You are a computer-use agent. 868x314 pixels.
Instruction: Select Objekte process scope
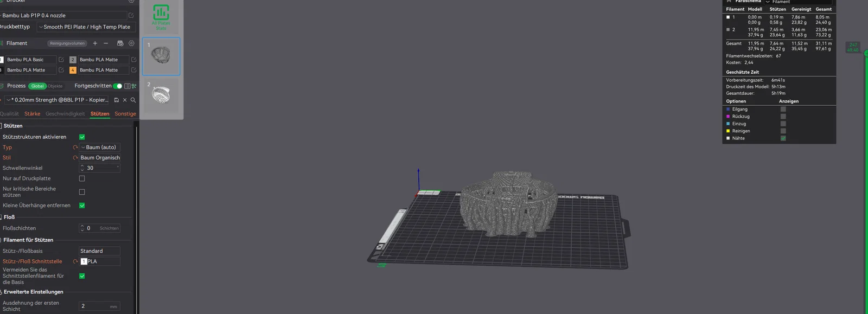click(55, 86)
